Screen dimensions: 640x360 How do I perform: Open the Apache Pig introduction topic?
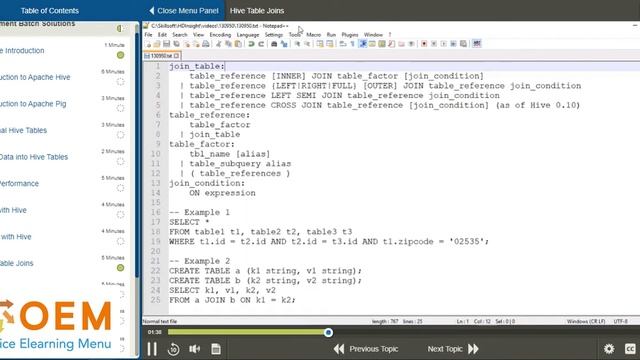[x=33, y=104]
